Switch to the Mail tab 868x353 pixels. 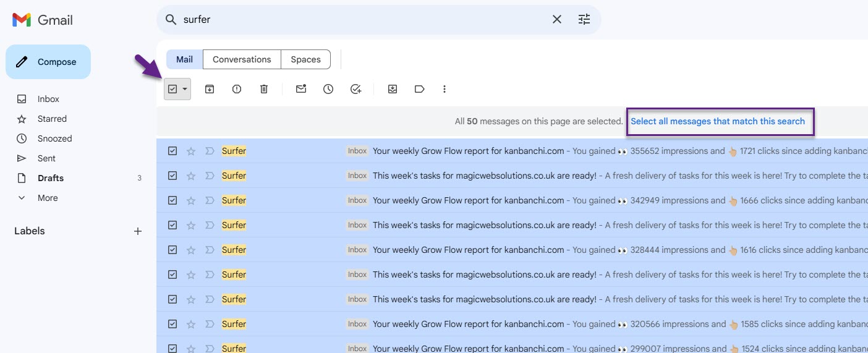tap(184, 59)
